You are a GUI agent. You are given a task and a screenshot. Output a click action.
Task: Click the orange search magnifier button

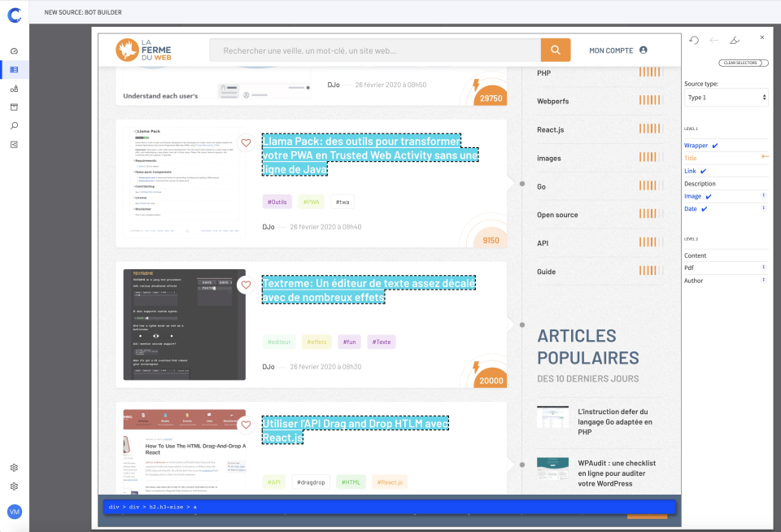coord(556,50)
